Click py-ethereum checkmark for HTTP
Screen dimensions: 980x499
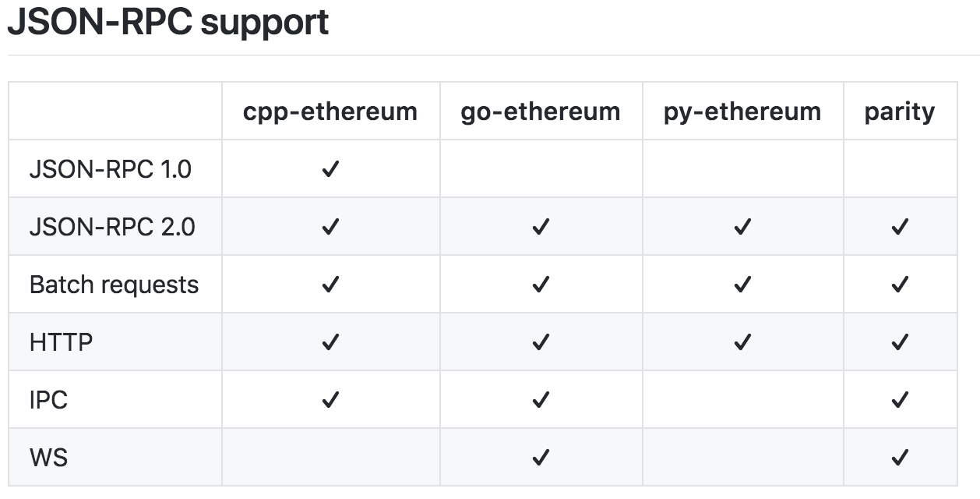coord(742,342)
